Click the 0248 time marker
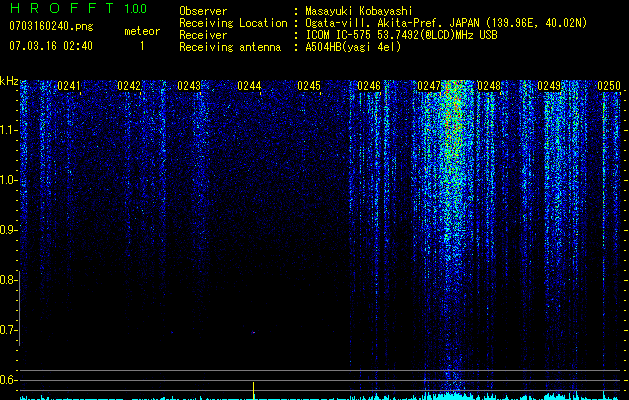 click(489, 86)
